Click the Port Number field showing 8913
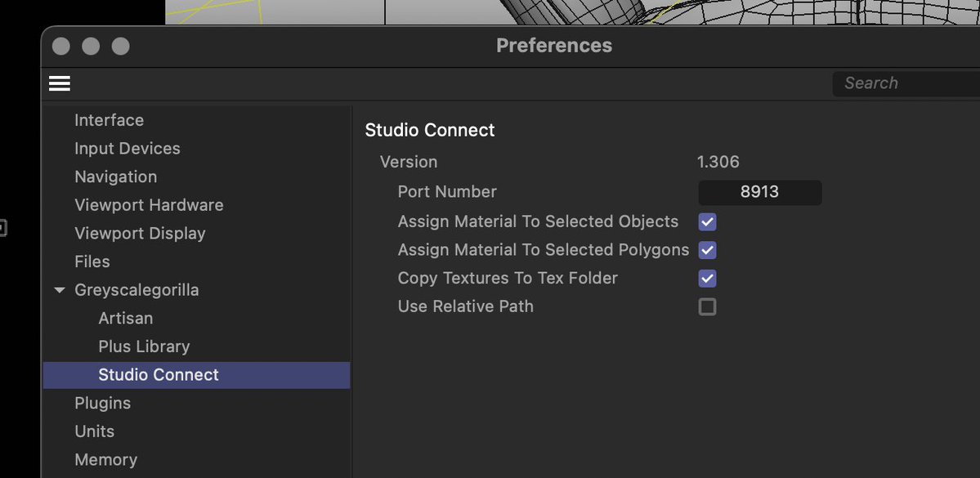 759,192
